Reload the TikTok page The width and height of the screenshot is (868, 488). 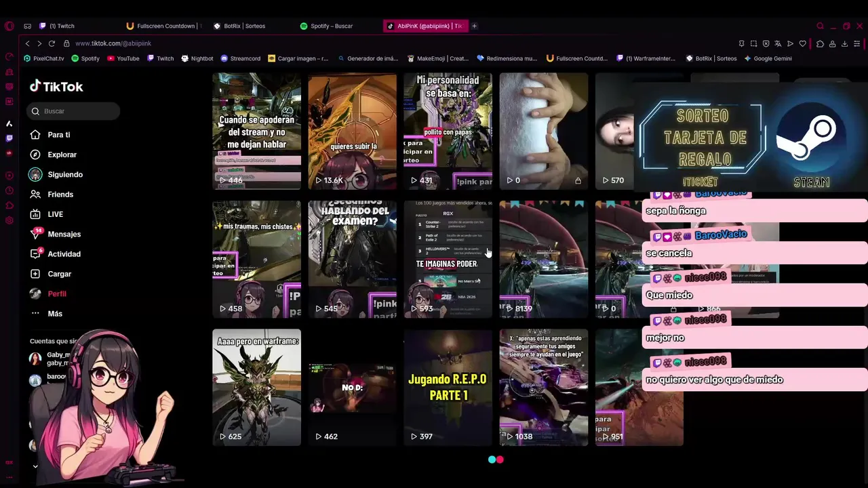52,43
